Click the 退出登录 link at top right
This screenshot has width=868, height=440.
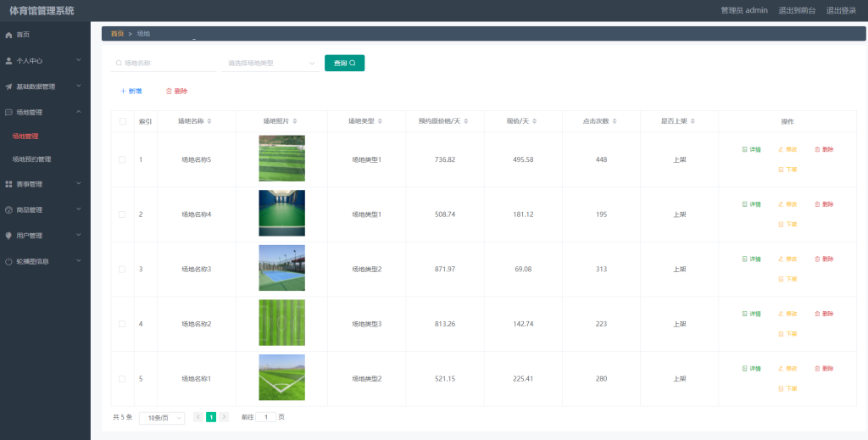(842, 10)
